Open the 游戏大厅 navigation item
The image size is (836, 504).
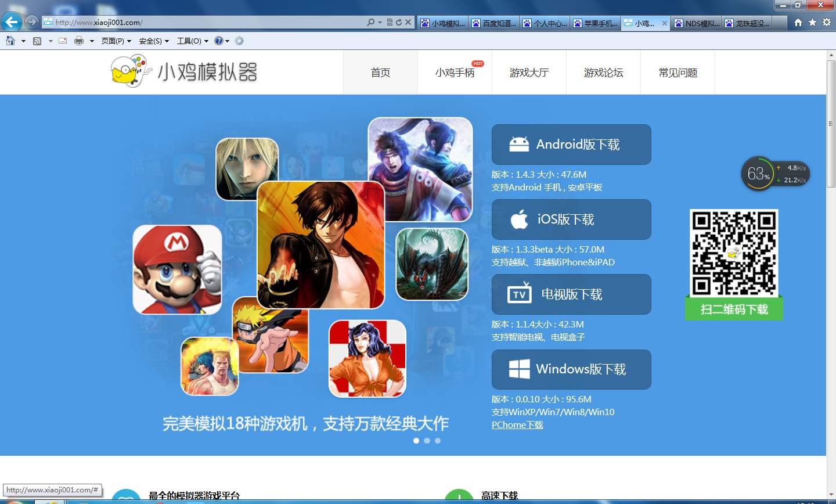[x=529, y=72]
